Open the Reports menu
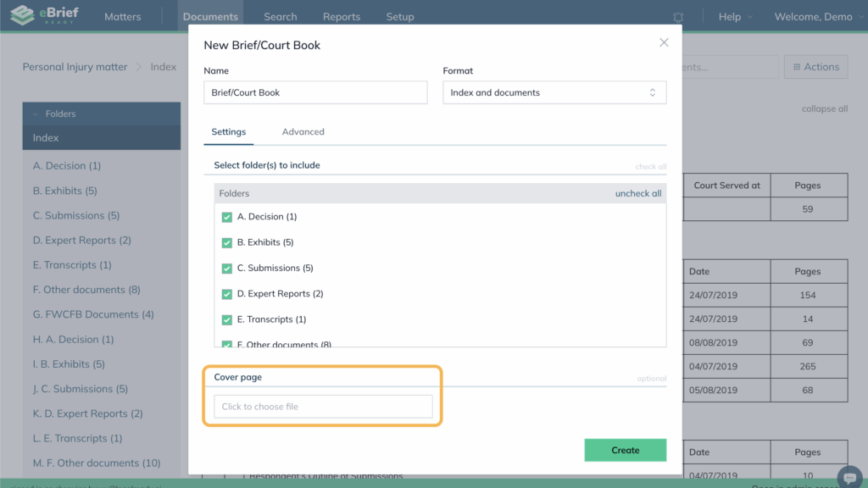The width and height of the screenshot is (868, 488). coord(341,17)
